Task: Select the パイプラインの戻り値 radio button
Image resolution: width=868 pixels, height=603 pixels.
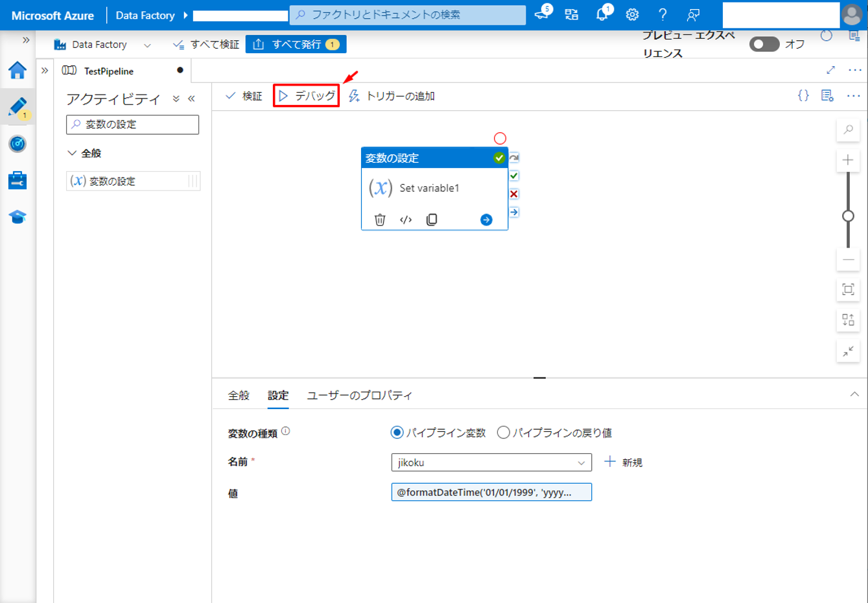Action: click(503, 432)
